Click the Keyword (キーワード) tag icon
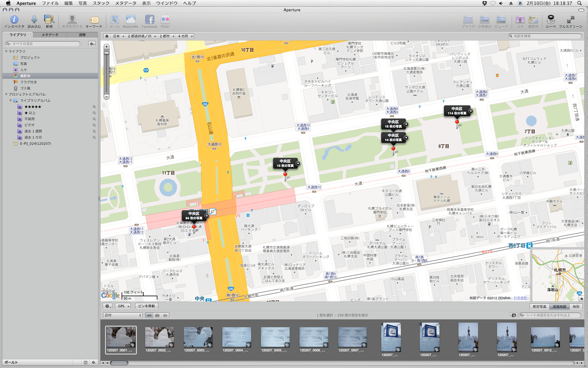Image resolution: width=588 pixels, height=368 pixels. [94, 20]
